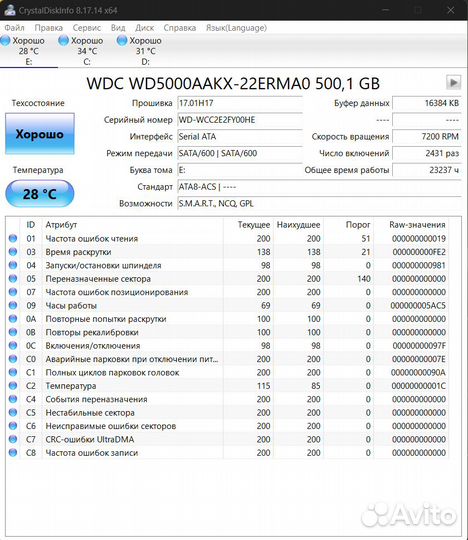The height and width of the screenshot is (540, 468).
Task: Click status dot for Частота ошибок записи
Action: [13, 453]
